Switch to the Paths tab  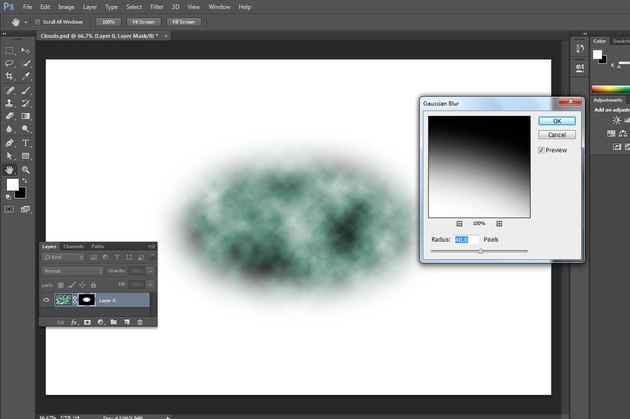click(98, 247)
